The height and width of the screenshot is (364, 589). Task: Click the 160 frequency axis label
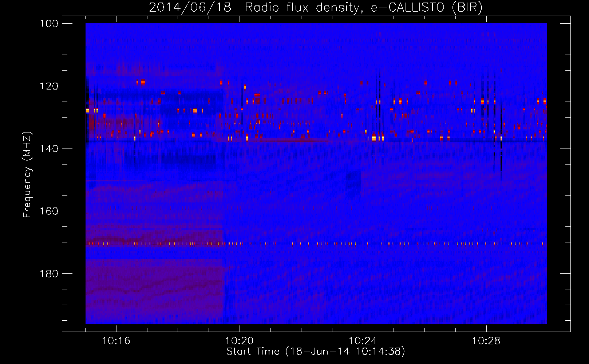point(49,211)
